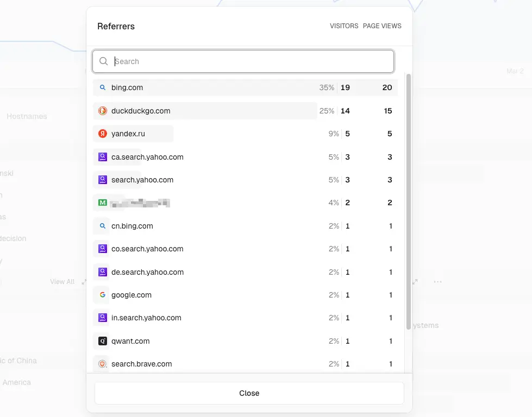Click the green M referrer icon
Screen dimensions: 532x417
point(103,203)
